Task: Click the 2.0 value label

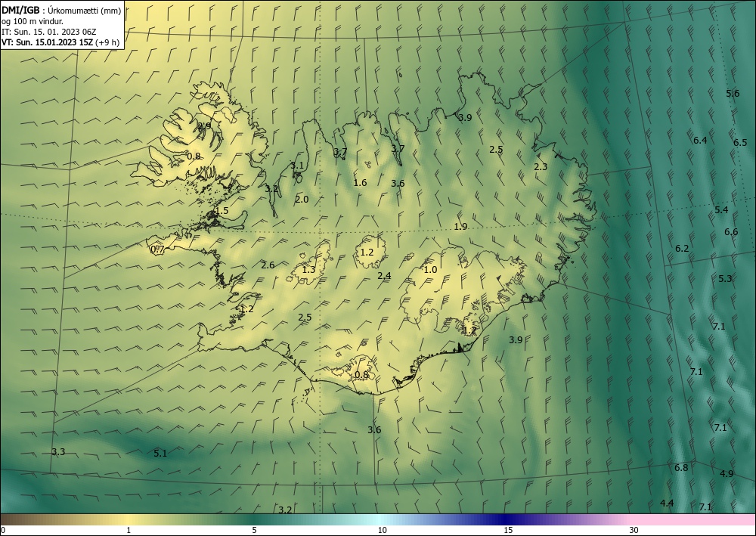Action: pyautogui.click(x=302, y=199)
